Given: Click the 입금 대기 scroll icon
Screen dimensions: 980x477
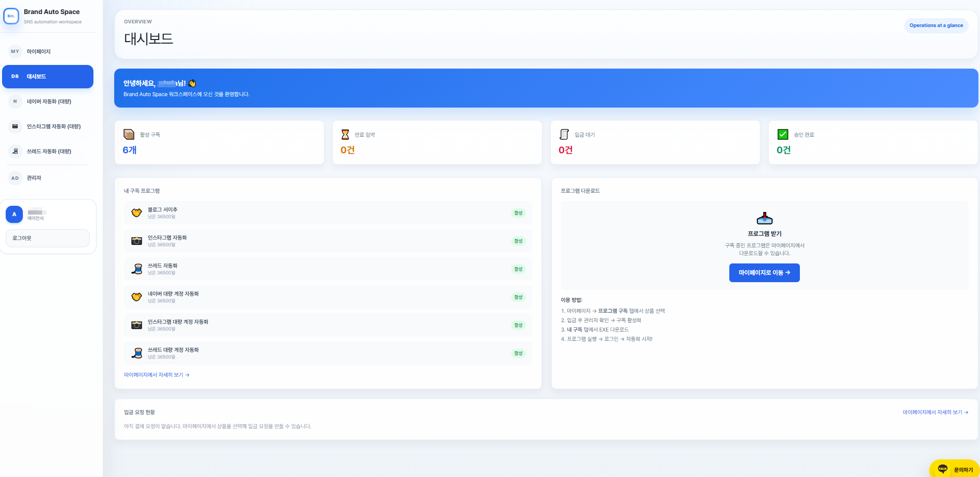Looking at the screenshot, I should coord(564,135).
